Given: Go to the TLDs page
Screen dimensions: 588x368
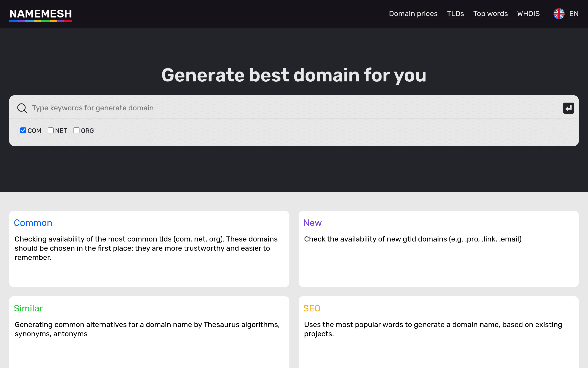Looking at the screenshot, I should pyautogui.click(x=455, y=14).
